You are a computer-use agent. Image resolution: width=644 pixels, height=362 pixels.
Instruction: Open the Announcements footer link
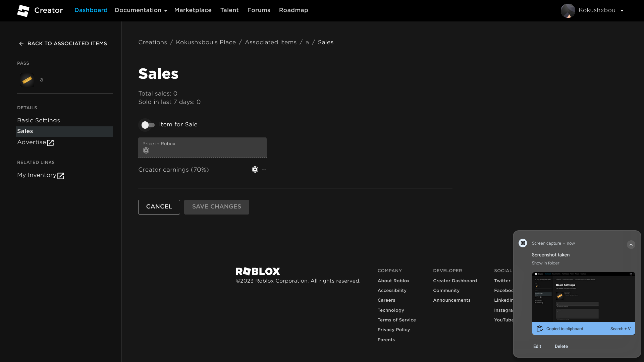(x=452, y=300)
